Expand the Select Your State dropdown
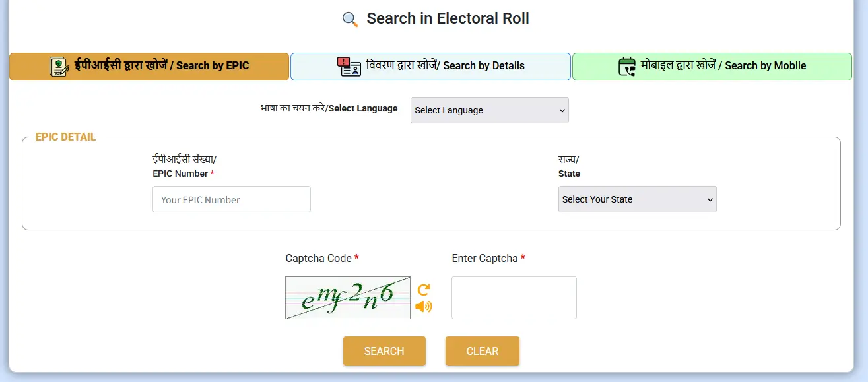 636,199
